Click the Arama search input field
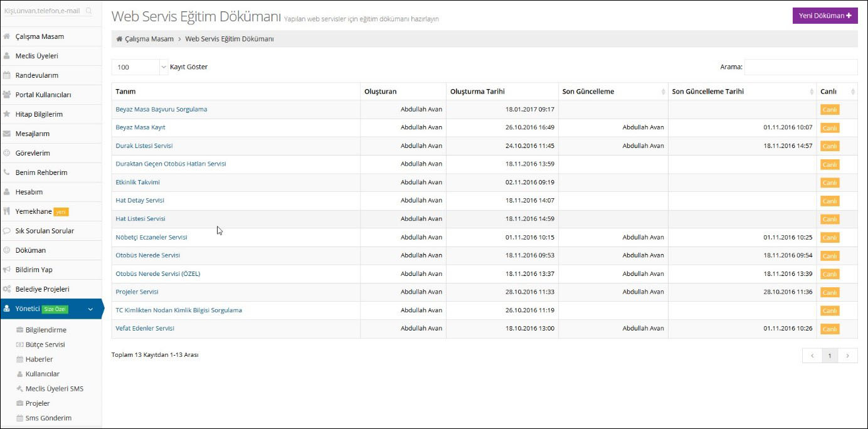The width and height of the screenshot is (868, 429). pos(800,67)
